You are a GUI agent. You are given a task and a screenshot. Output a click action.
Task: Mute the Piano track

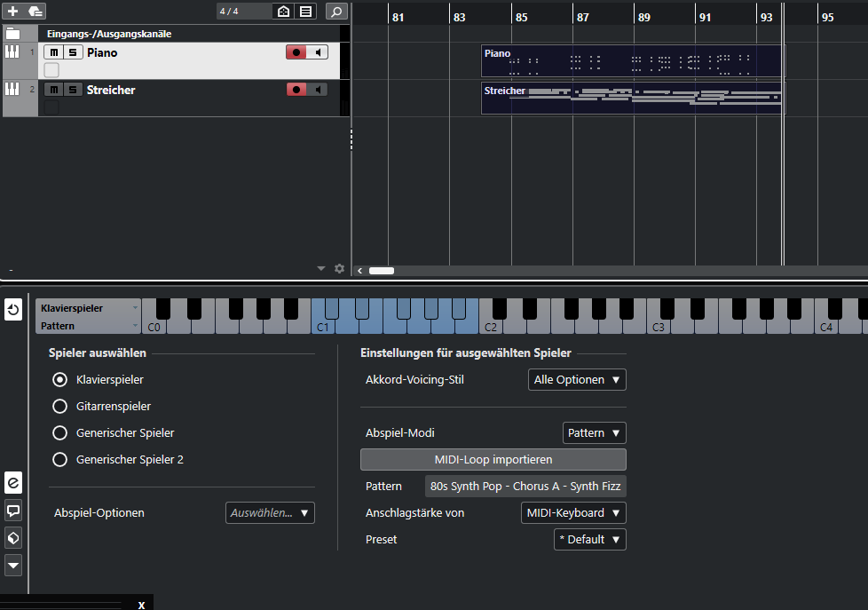[53, 52]
